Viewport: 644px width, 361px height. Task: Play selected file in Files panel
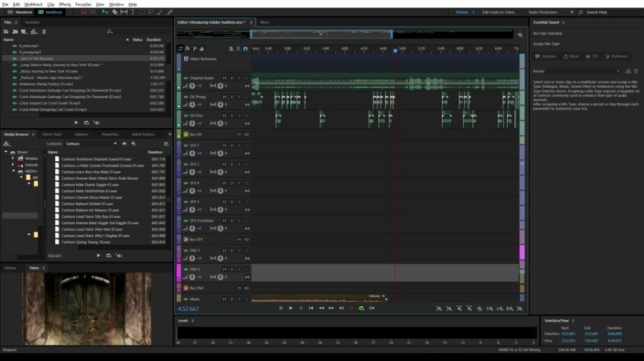[76, 122]
